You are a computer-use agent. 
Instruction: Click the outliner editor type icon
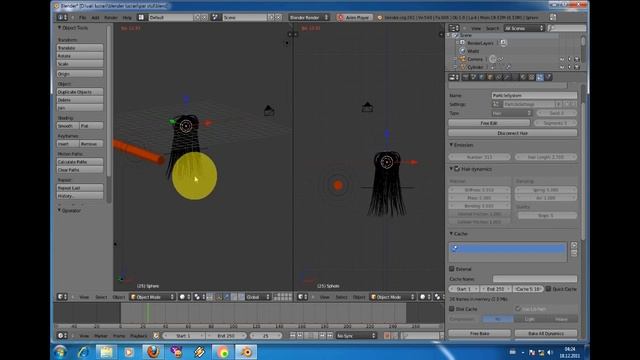pos(454,28)
